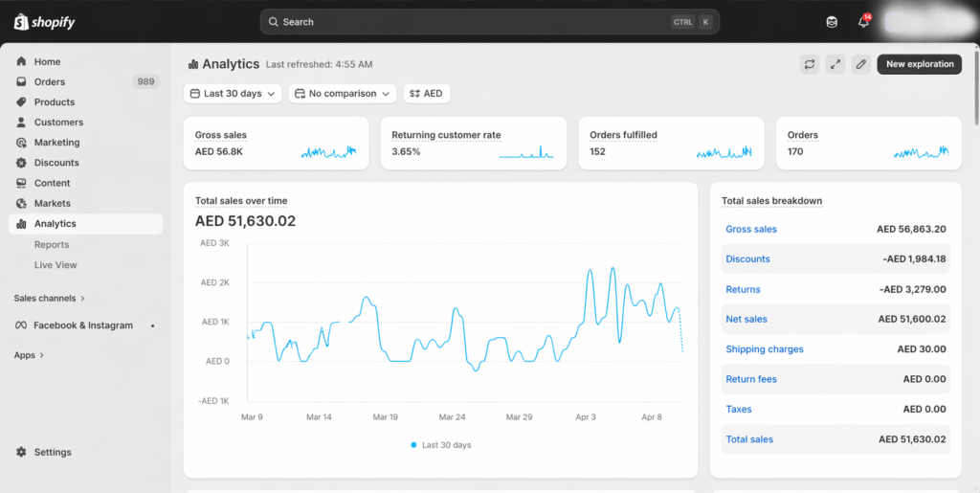980x493 pixels.
Task: Expand the Apps section in sidebar
Action: coord(29,355)
